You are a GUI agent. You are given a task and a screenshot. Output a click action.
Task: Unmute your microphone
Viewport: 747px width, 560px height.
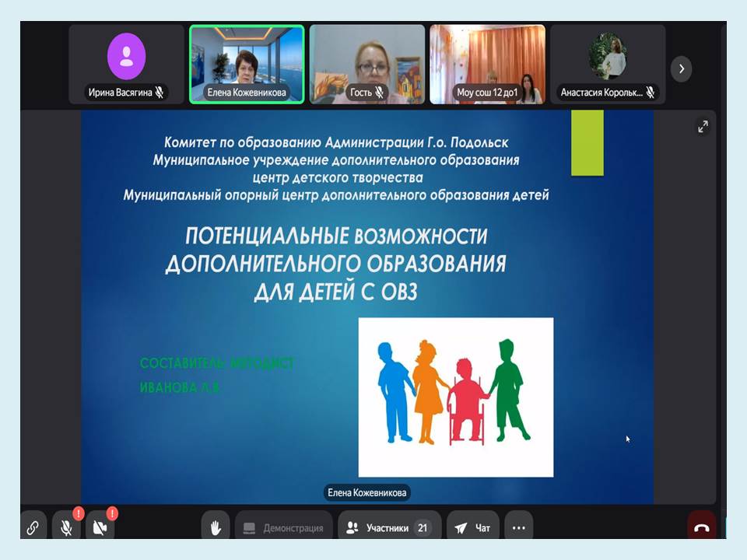point(67,527)
